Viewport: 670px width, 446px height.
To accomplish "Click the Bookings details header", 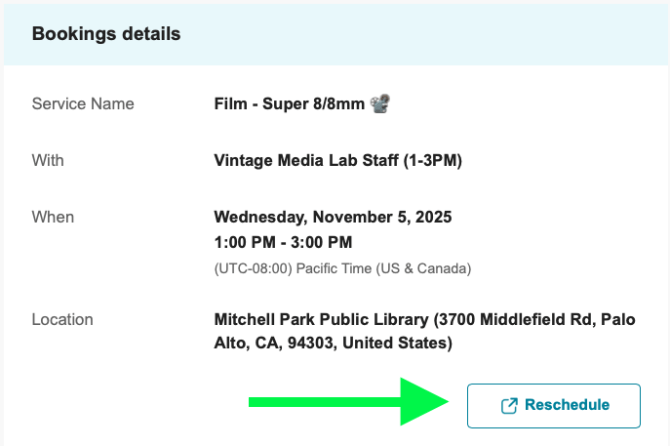I will (x=106, y=34).
